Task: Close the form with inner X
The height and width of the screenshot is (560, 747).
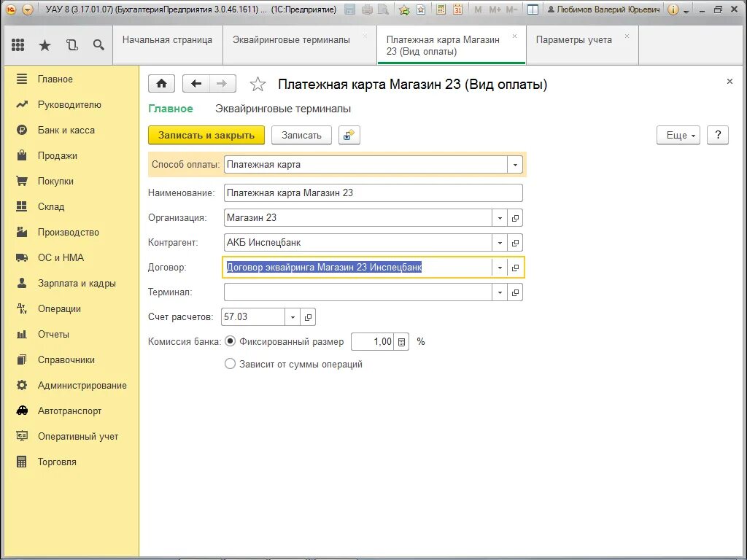Action: (729, 82)
